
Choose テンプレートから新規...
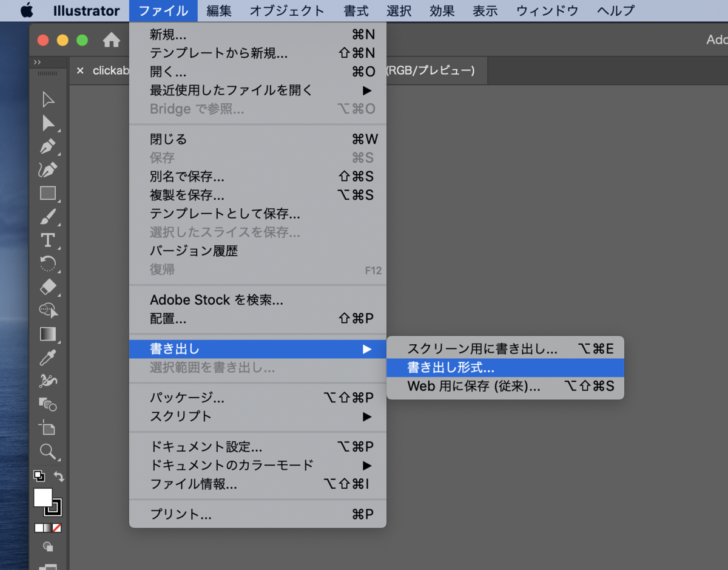pyautogui.click(x=258, y=53)
